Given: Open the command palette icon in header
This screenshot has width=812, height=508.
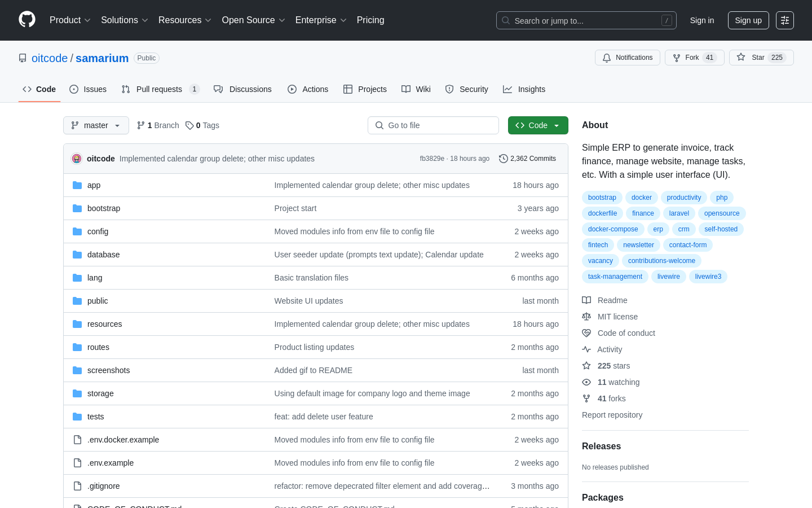Looking at the screenshot, I should click(785, 20).
